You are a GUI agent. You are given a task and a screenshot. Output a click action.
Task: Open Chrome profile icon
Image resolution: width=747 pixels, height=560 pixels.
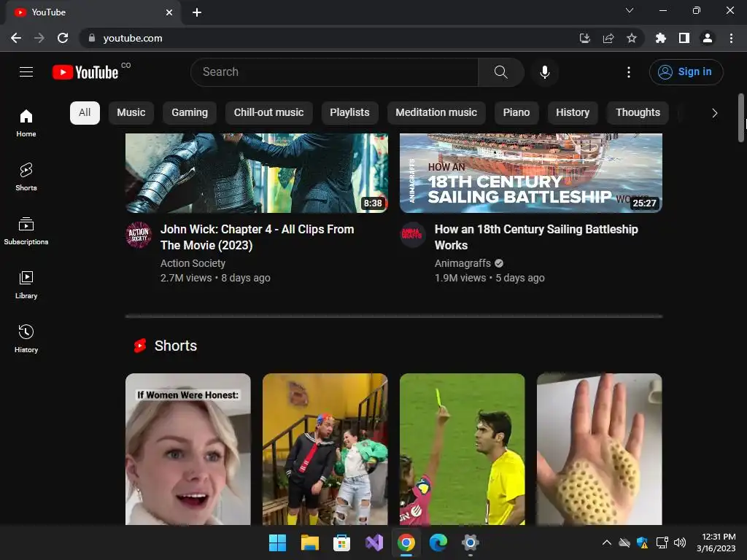(708, 38)
